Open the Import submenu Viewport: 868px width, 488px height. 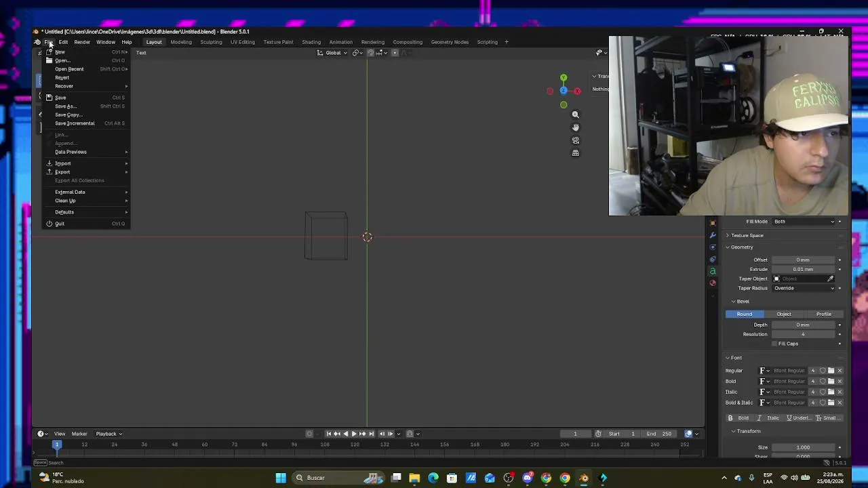click(x=85, y=163)
